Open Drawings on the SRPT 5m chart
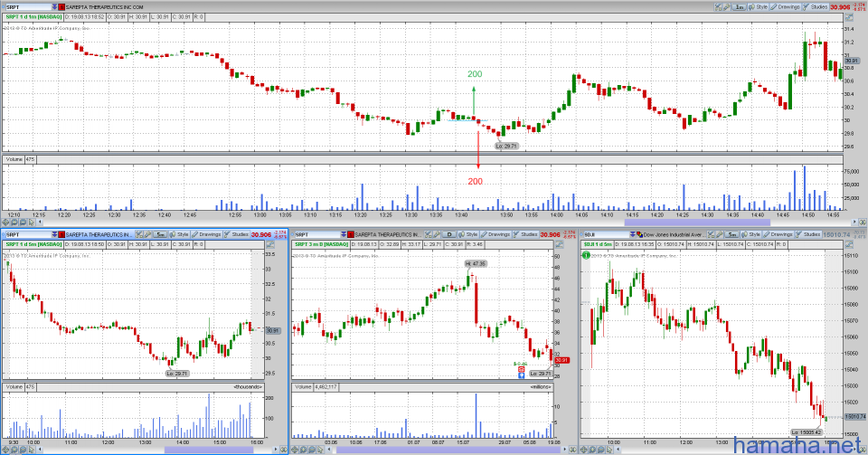868x455 pixels. 206,234
